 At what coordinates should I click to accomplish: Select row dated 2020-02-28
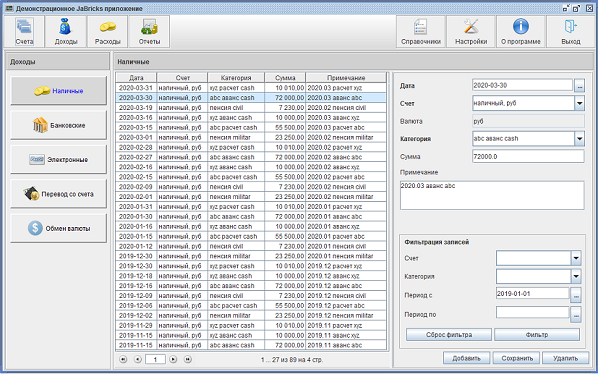click(251, 147)
